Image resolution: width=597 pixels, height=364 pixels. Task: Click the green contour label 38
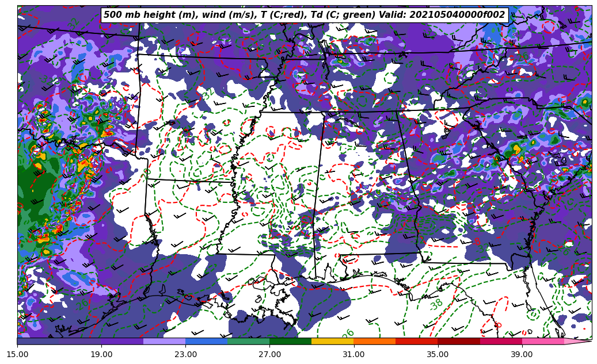436,304
